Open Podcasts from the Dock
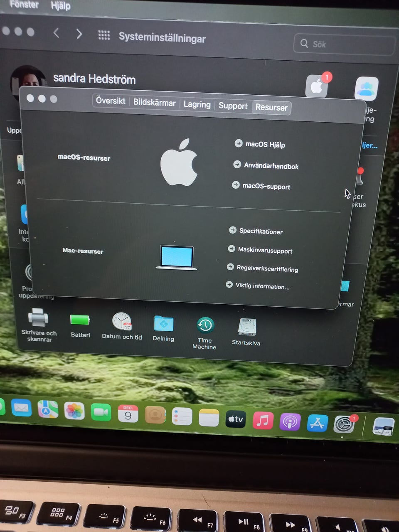The height and width of the screenshot is (532, 399). click(290, 422)
